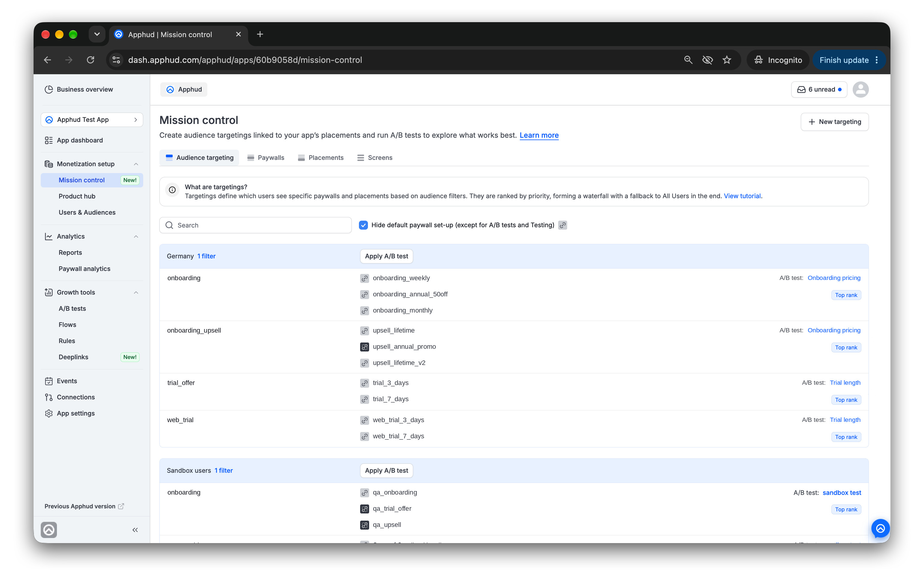Collapse the Monetization setup section

[x=136, y=164]
